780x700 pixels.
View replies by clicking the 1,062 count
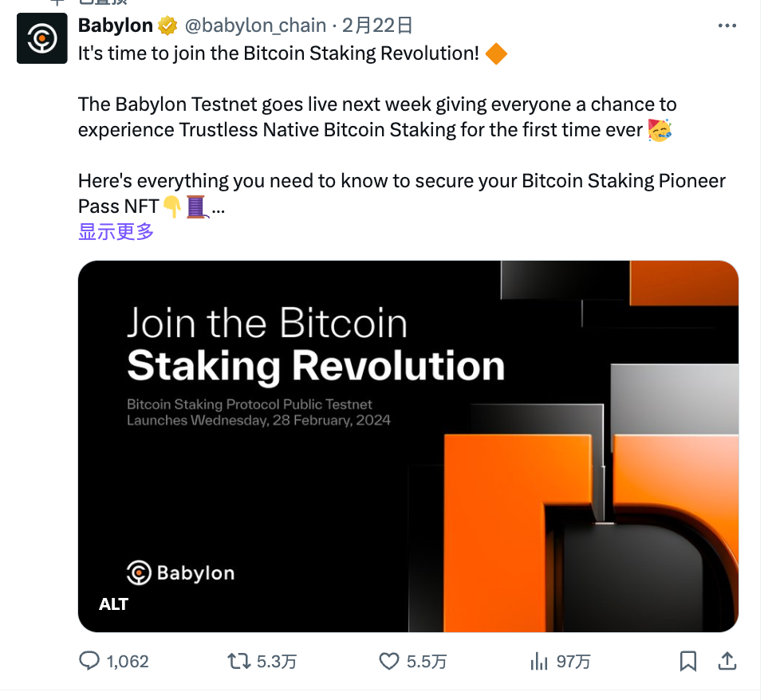click(x=127, y=661)
